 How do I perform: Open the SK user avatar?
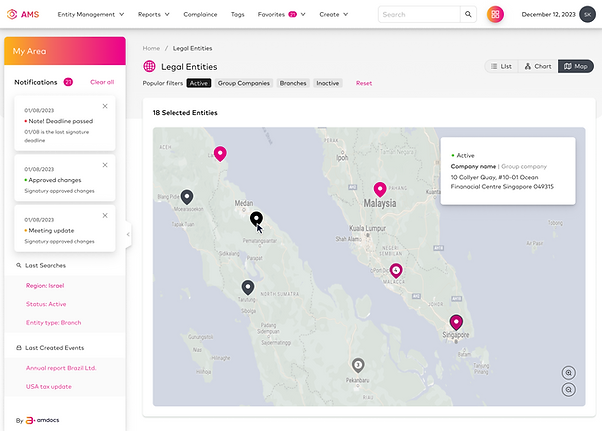(x=587, y=15)
